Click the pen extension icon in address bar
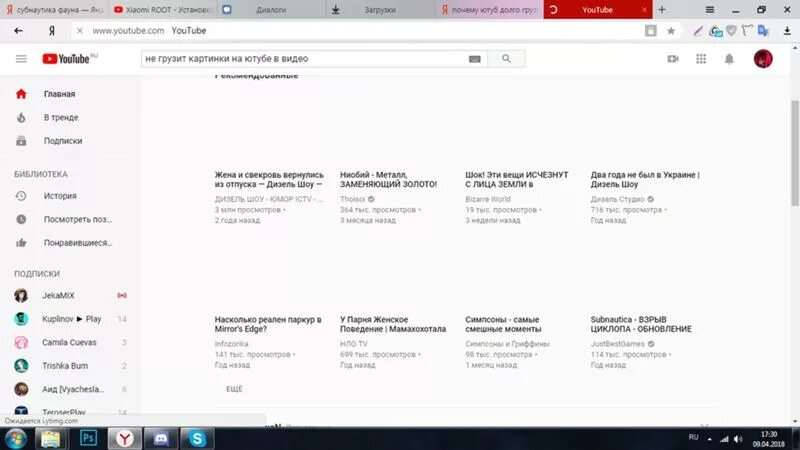The height and width of the screenshot is (450, 800). 698,31
